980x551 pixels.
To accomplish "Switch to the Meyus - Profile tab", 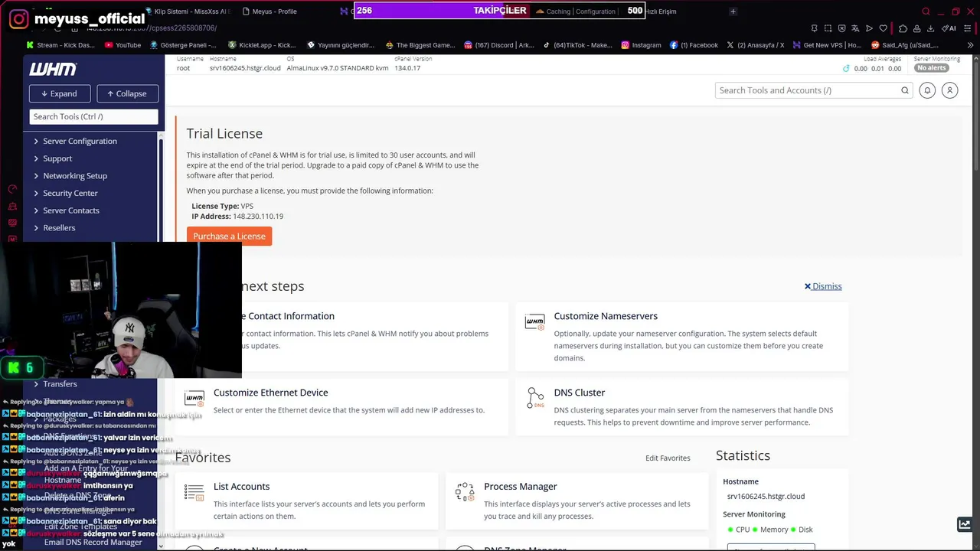I will pyautogui.click(x=269, y=11).
